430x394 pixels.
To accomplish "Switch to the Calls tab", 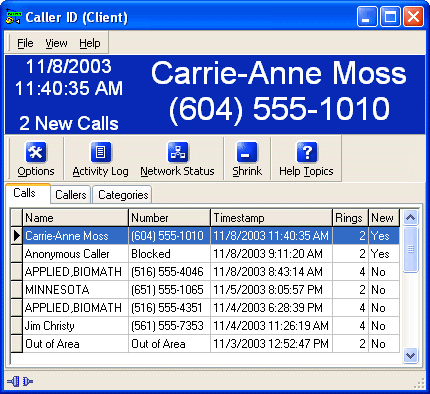I will 28,193.
